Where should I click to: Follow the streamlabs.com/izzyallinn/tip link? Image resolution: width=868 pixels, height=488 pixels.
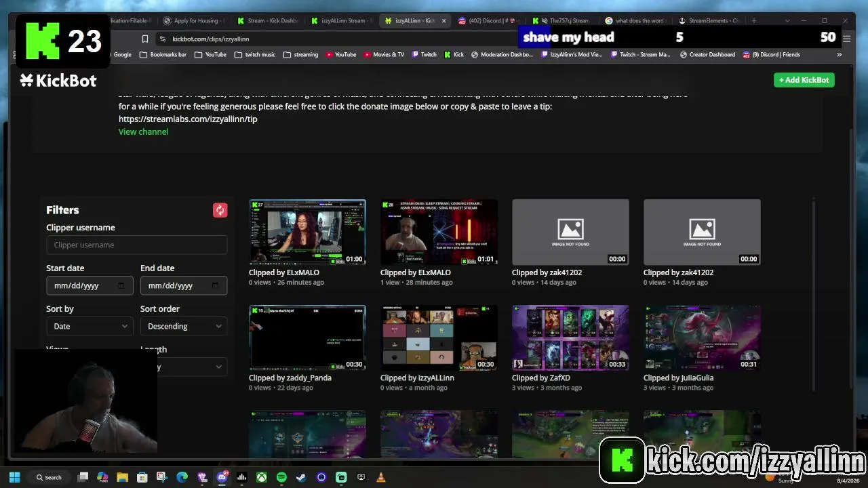click(188, 119)
